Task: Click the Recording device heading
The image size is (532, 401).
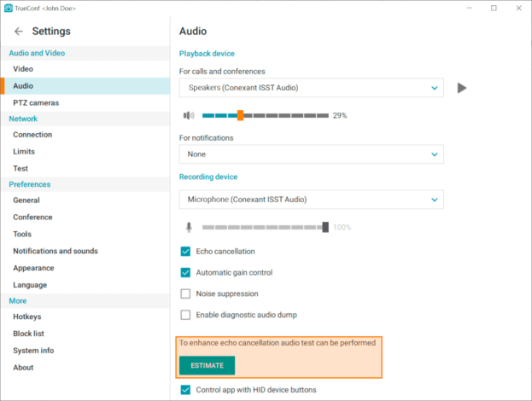Action: coord(208,177)
